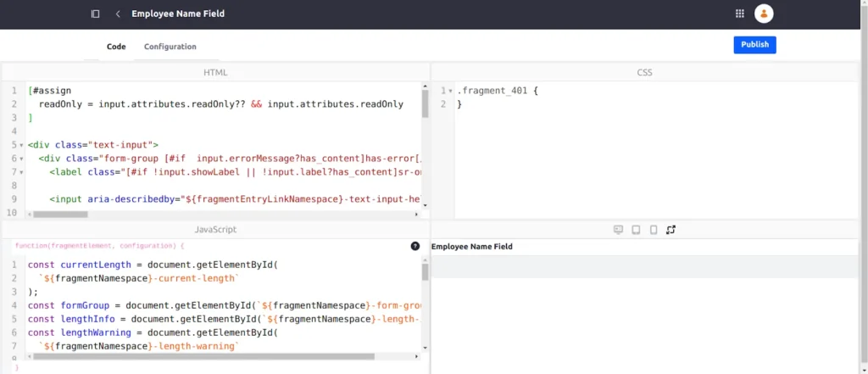This screenshot has height=374, width=868.
Task: Click the form-group div line
Action: pos(229,159)
